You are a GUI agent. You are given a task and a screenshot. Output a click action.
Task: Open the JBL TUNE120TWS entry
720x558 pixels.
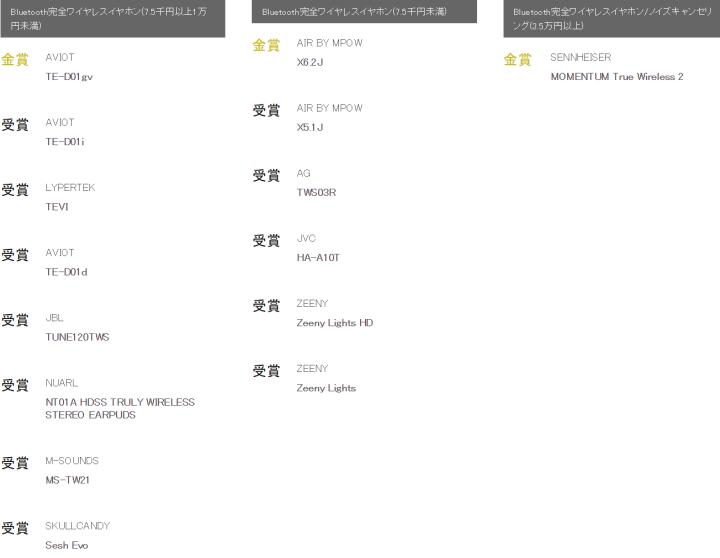[77, 337]
